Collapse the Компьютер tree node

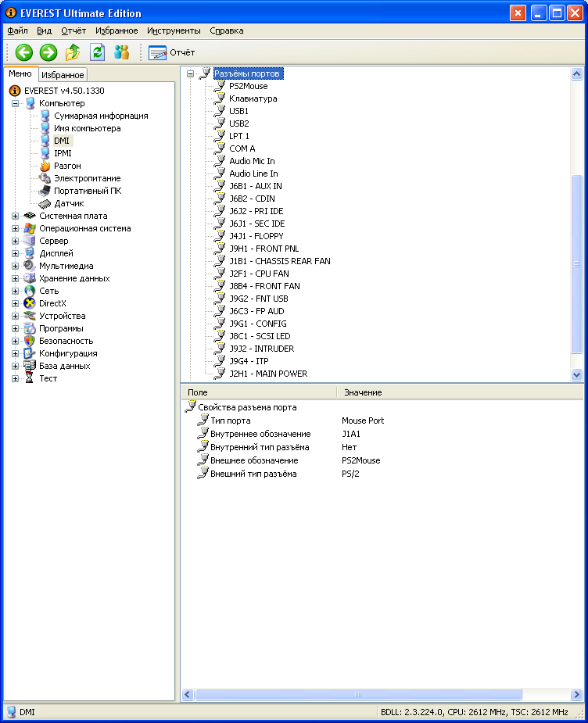15,103
